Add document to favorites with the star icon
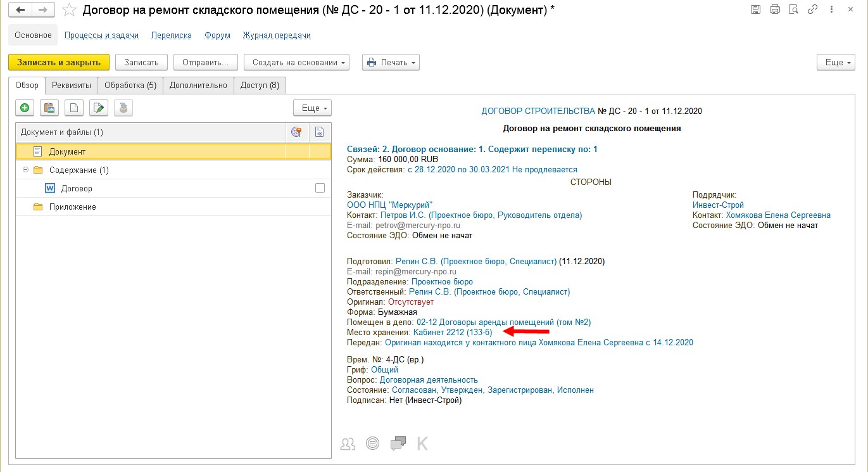This screenshot has width=868, height=472. point(70,10)
